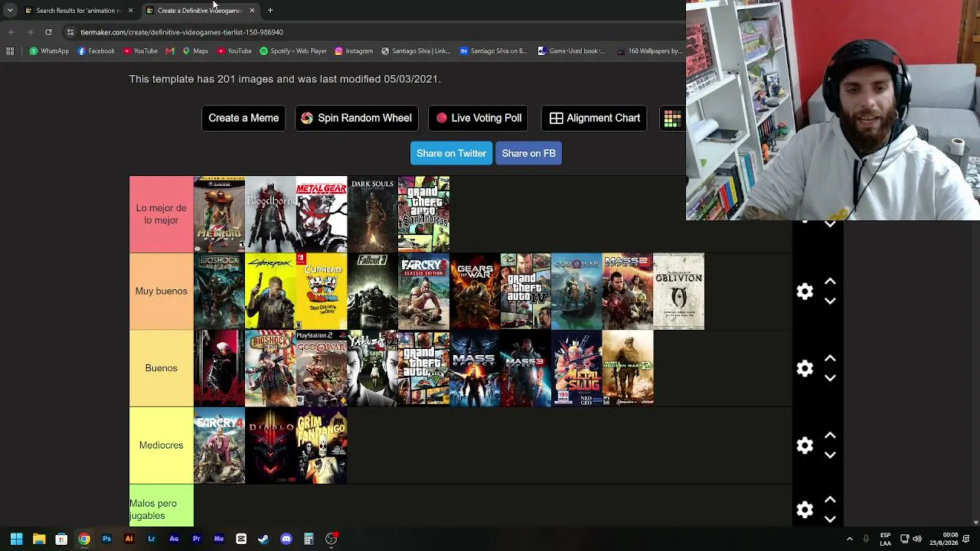Open a new browser tab

coord(270,10)
